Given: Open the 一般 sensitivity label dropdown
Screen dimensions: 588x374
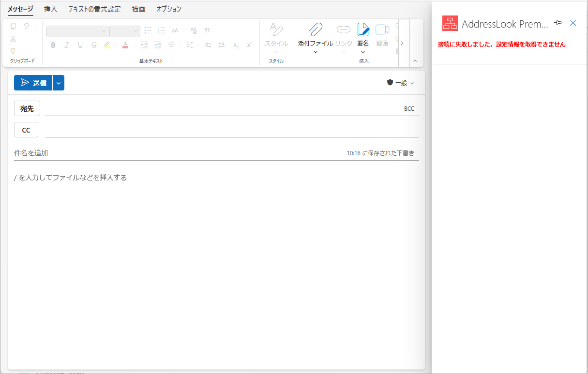Looking at the screenshot, I should (400, 83).
